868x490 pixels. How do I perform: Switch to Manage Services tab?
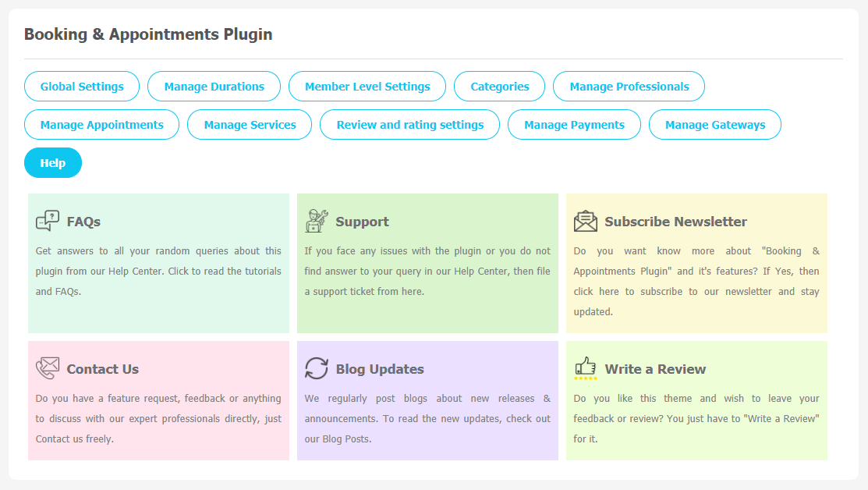(250, 125)
